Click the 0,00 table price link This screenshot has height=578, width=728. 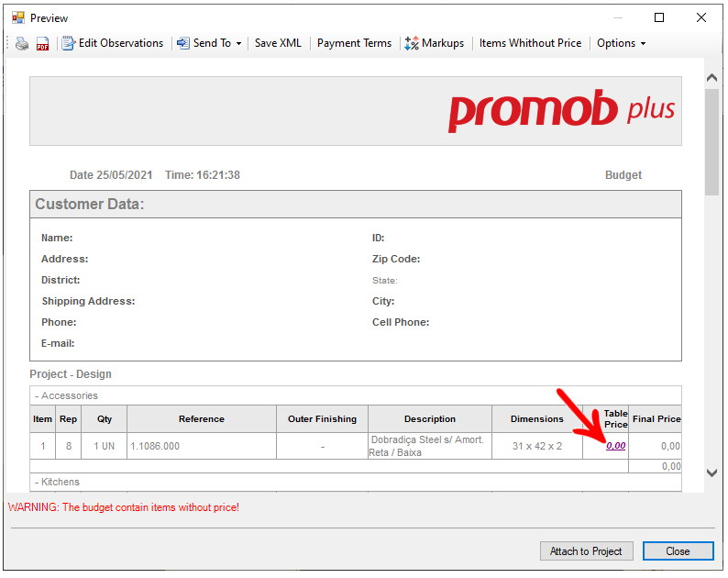(x=615, y=446)
